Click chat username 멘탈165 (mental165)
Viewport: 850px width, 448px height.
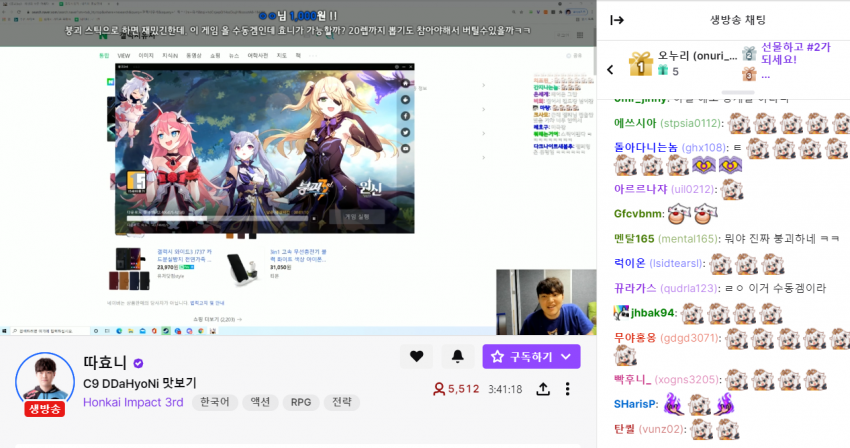[x=666, y=239]
